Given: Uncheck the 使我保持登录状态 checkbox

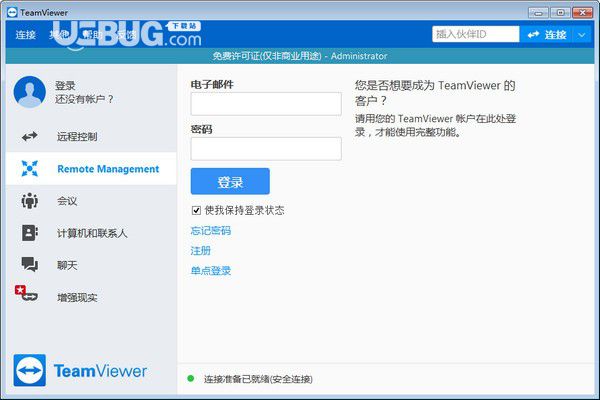Looking at the screenshot, I should 196,210.
